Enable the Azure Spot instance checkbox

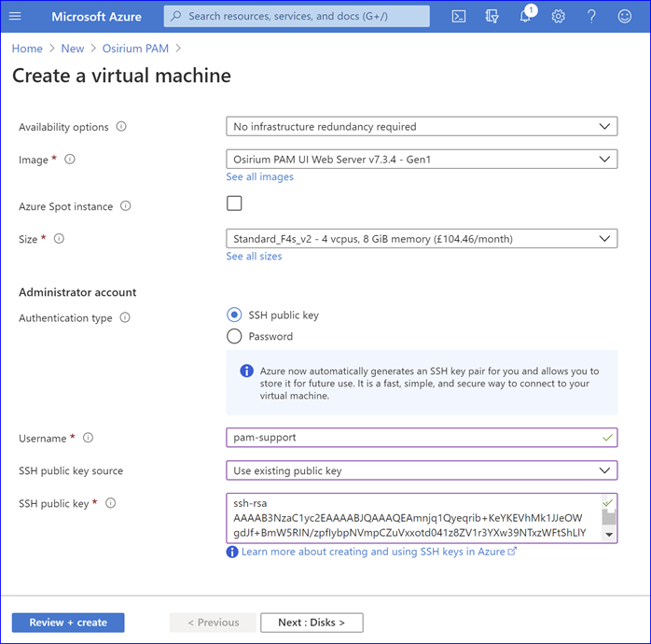[x=234, y=203]
